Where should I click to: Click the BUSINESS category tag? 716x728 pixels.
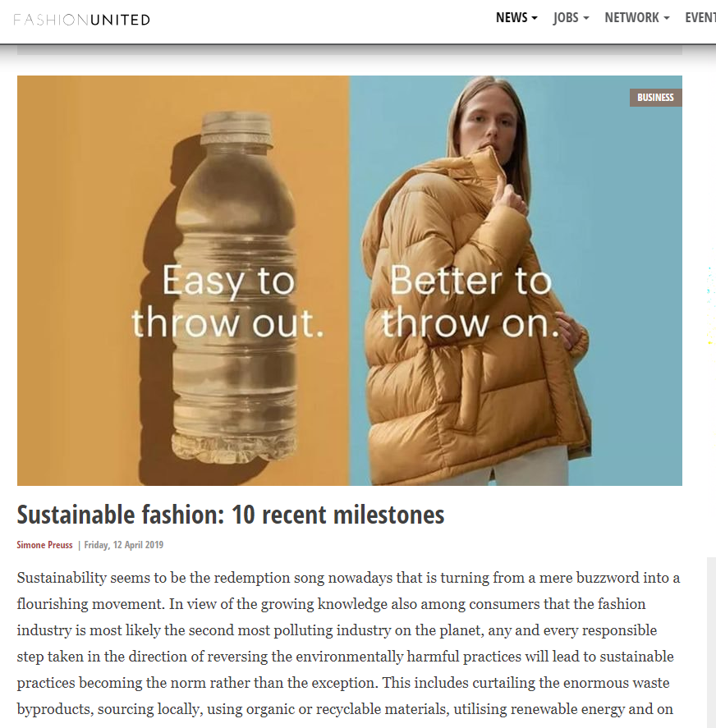pyautogui.click(x=655, y=98)
